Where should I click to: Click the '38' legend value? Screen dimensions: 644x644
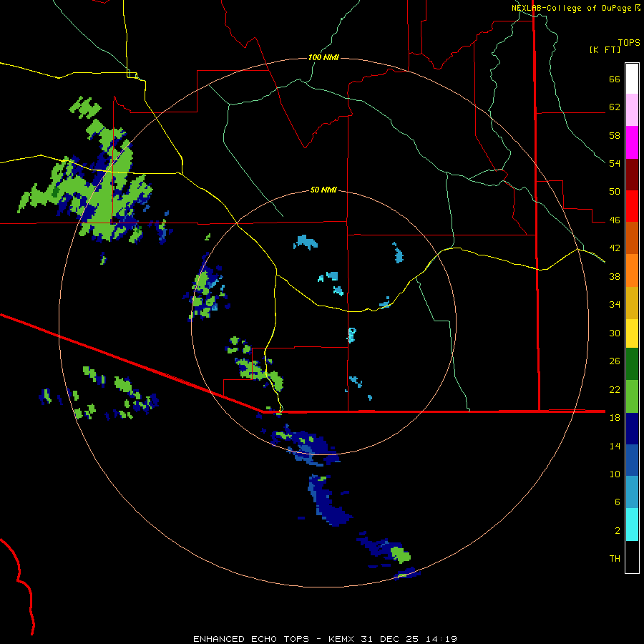tap(615, 276)
